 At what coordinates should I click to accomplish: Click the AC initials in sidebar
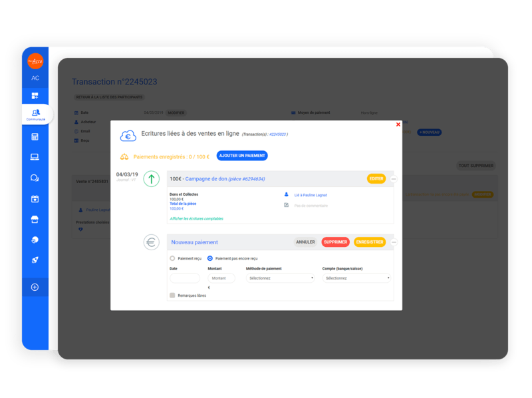pyautogui.click(x=35, y=78)
